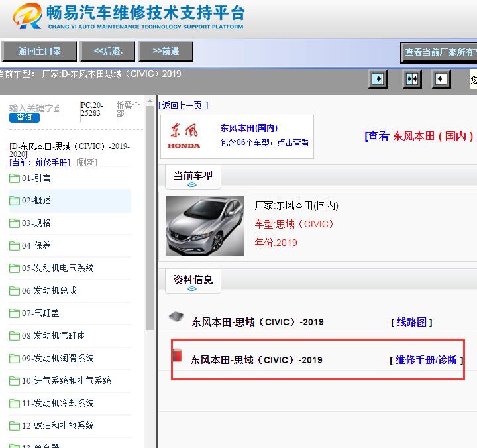Open the 10-进气系统和排气系统 folder icon

tap(15, 381)
